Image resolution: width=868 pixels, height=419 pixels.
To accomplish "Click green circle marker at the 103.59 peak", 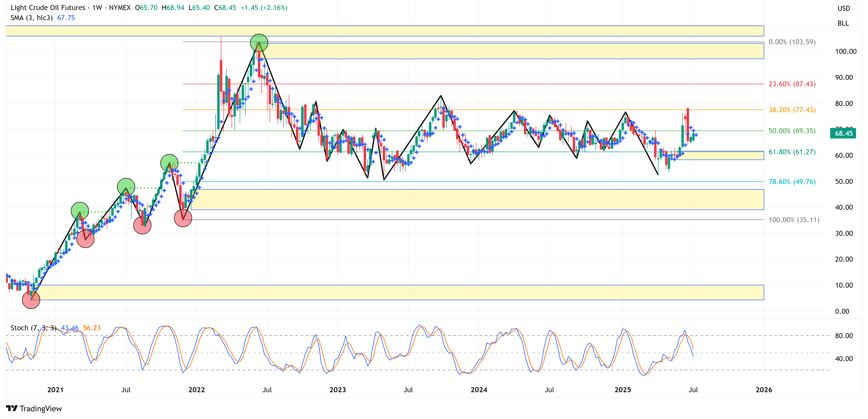I will click(x=259, y=43).
